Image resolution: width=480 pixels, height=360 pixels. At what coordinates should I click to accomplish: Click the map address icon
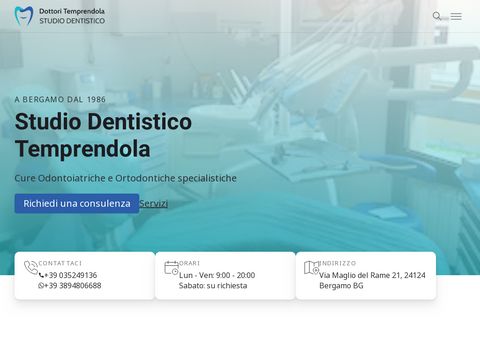point(312,268)
